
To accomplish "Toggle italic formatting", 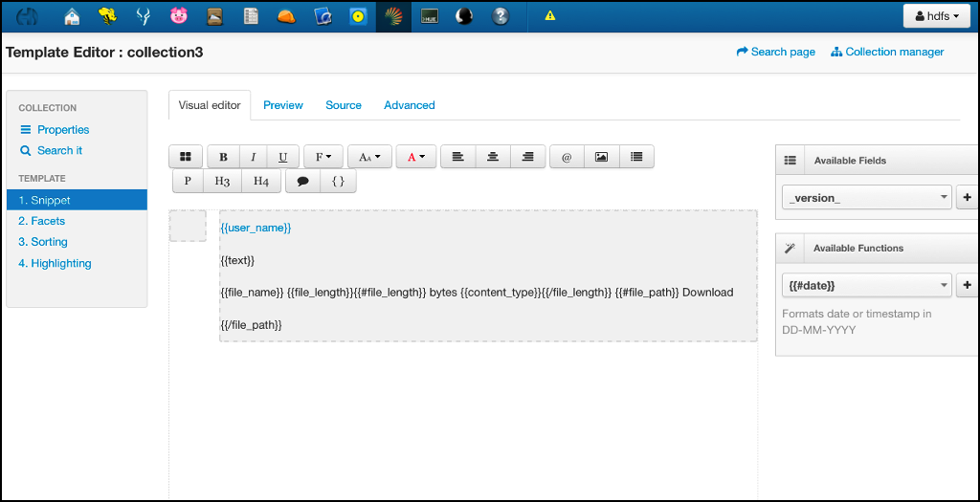I will [253, 157].
